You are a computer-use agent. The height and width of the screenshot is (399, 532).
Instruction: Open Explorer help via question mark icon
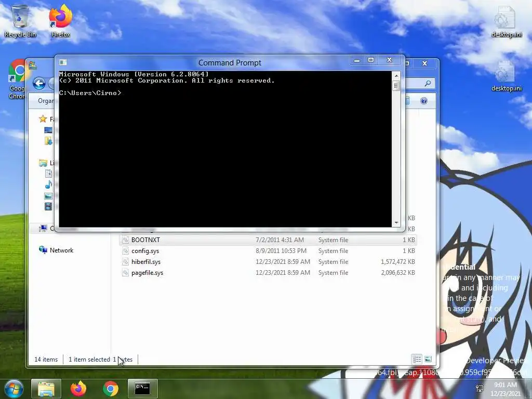pos(424,101)
